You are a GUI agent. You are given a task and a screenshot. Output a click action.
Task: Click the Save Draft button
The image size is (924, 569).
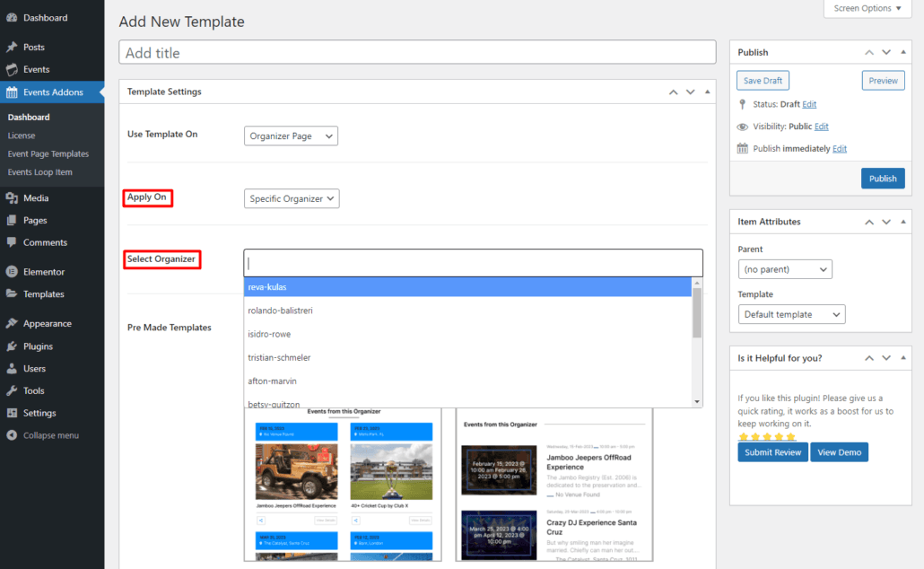pyautogui.click(x=763, y=81)
